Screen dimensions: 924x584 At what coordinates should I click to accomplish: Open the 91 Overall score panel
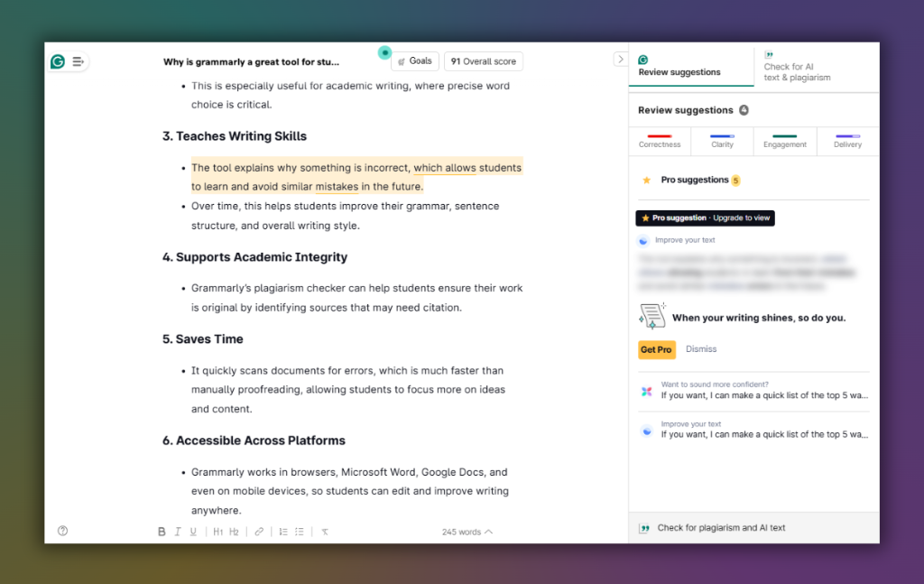483,60
